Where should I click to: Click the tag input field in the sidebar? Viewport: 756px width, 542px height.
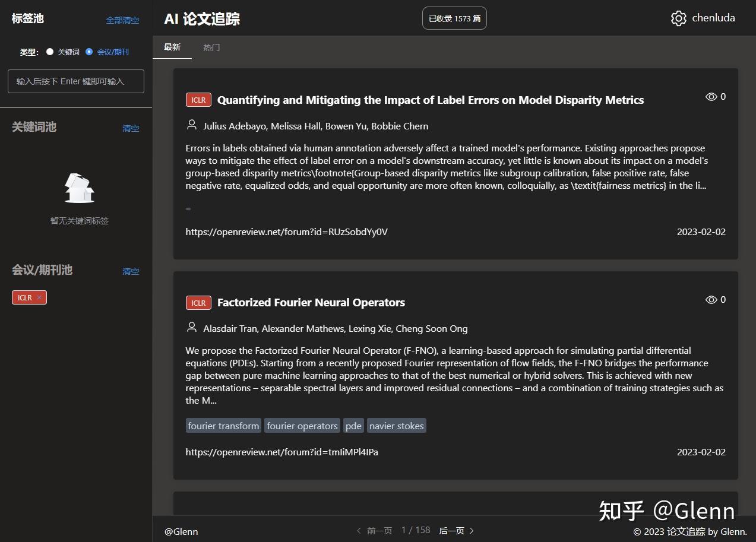[x=75, y=81]
